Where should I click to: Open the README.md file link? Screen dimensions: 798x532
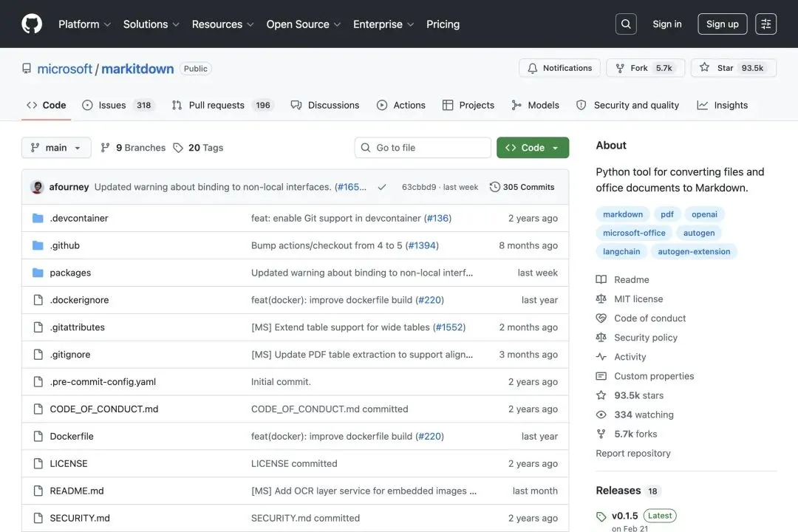coord(77,491)
